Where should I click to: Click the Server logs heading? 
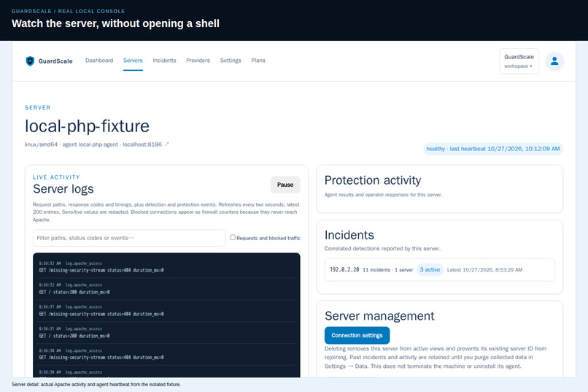click(x=63, y=188)
